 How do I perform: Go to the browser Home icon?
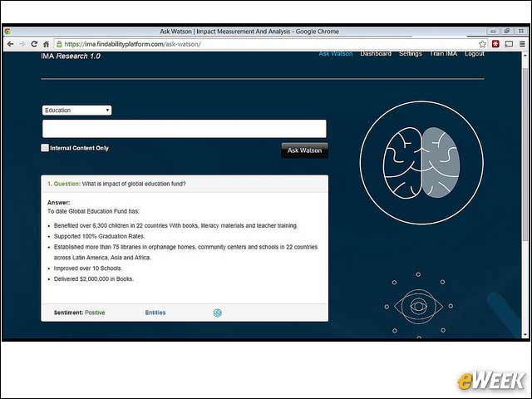point(47,44)
